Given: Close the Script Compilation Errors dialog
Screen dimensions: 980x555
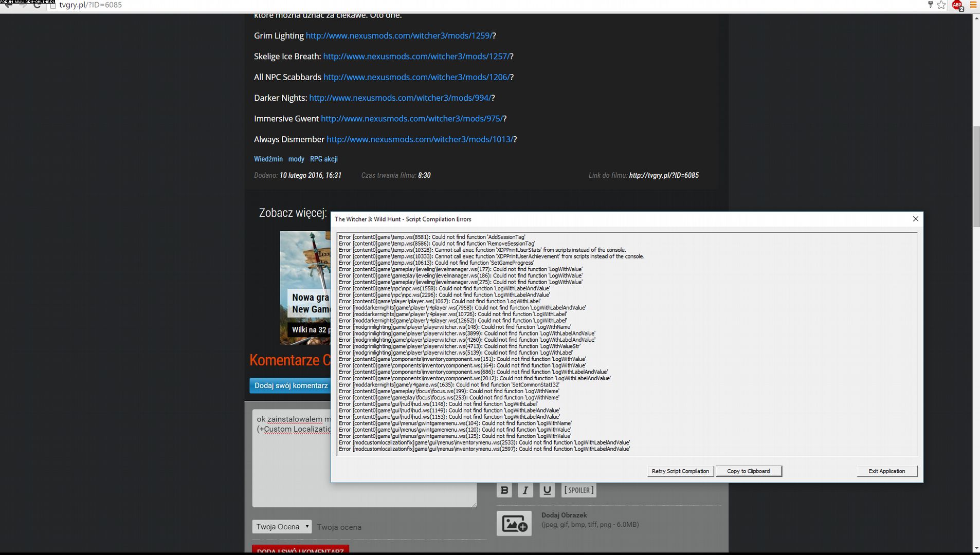Looking at the screenshot, I should tap(915, 219).
